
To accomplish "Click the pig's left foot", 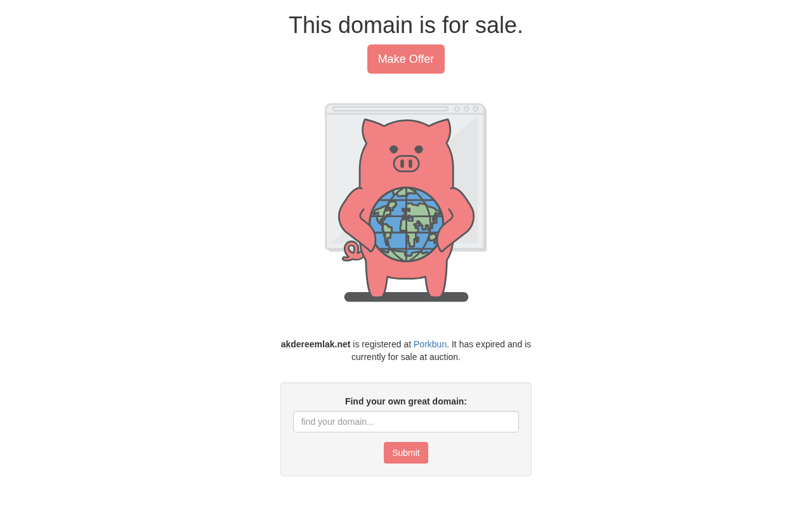I will [x=377, y=287].
